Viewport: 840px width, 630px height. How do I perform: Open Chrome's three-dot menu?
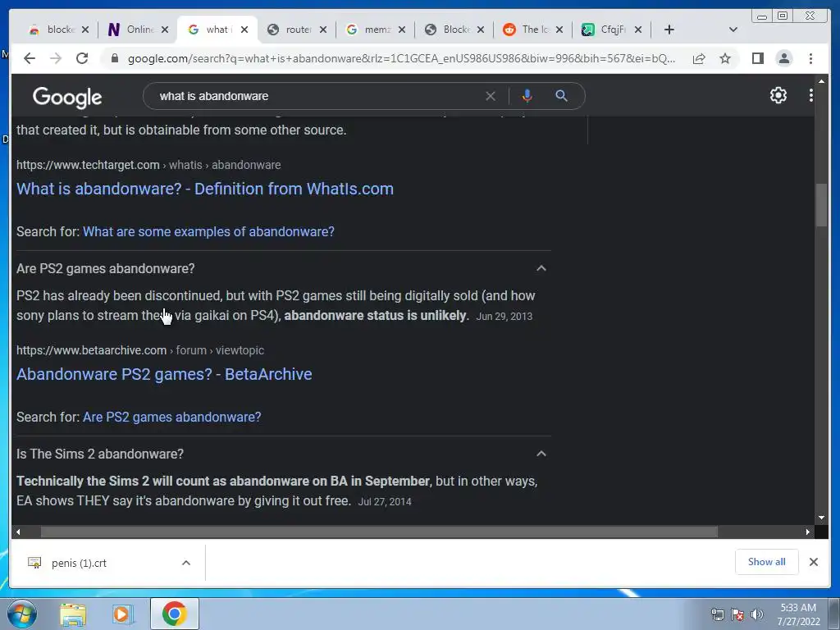(x=810, y=58)
